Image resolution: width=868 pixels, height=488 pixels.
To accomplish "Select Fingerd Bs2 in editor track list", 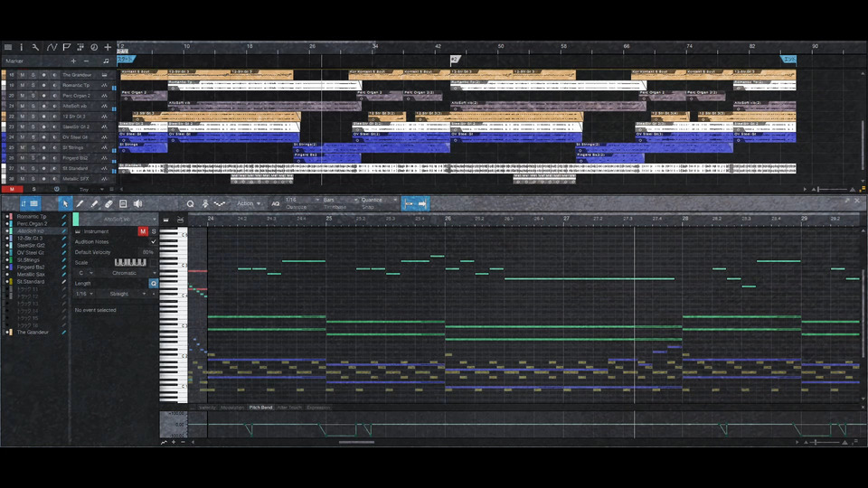I will (x=31, y=267).
